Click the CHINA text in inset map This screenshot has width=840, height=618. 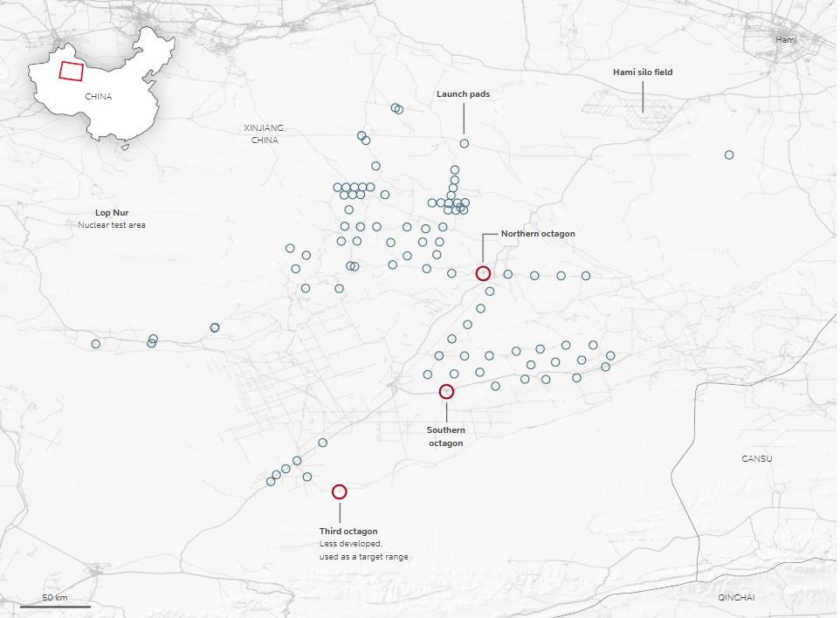99,96
